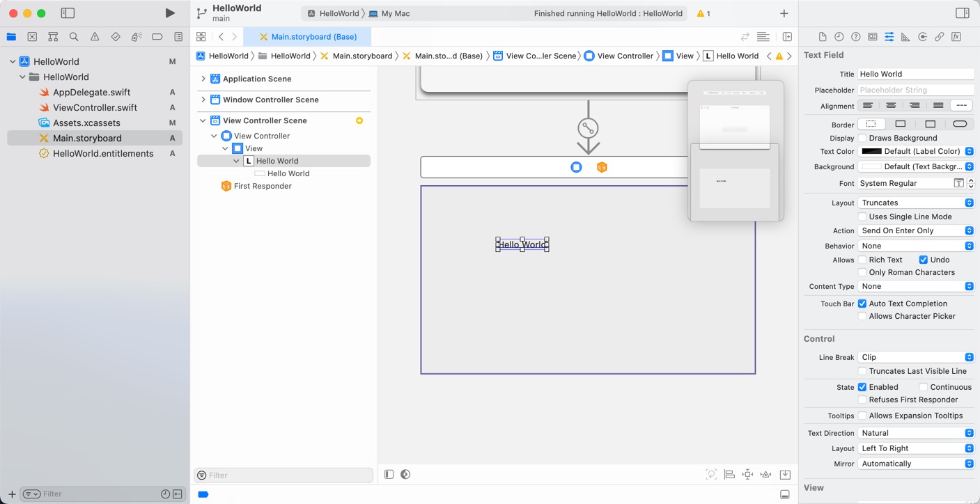The height and width of the screenshot is (504, 980).
Task: Open ViewController.swift in navigator
Action: click(x=95, y=107)
